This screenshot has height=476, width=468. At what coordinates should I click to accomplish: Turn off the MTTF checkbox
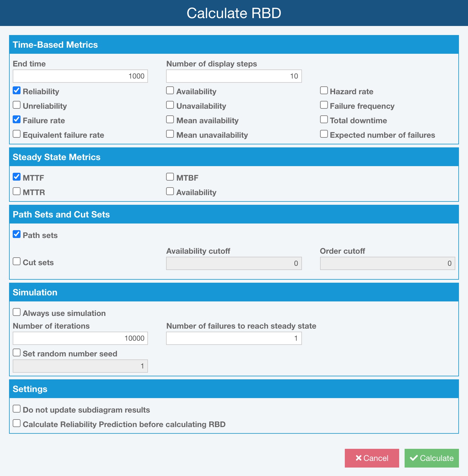click(x=17, y=177)
